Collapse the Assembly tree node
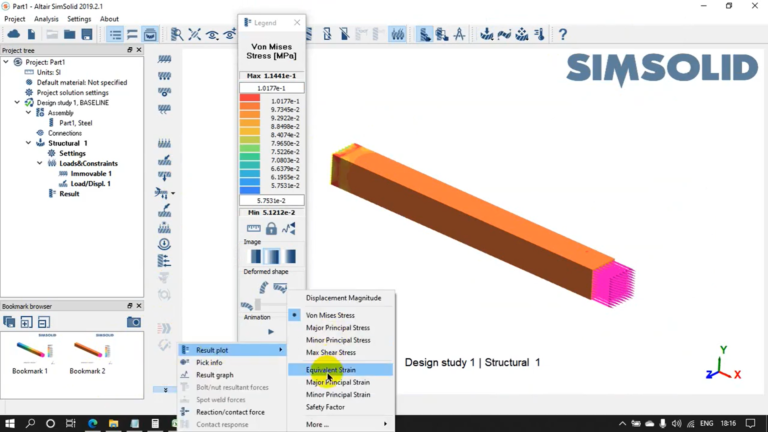Screen dimensions: 768x432 [x=28, y=113]
